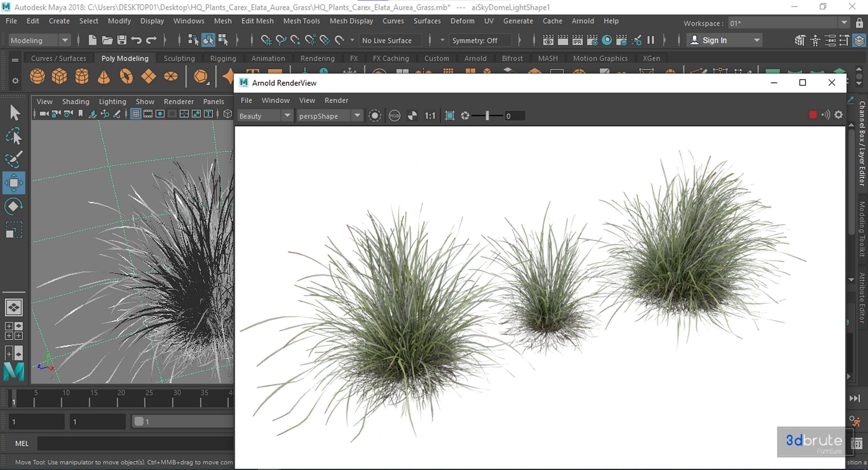Toggle 1:1 zoom in RenderView
This screenshot has height=470, width=868.
tap(430, 116)
